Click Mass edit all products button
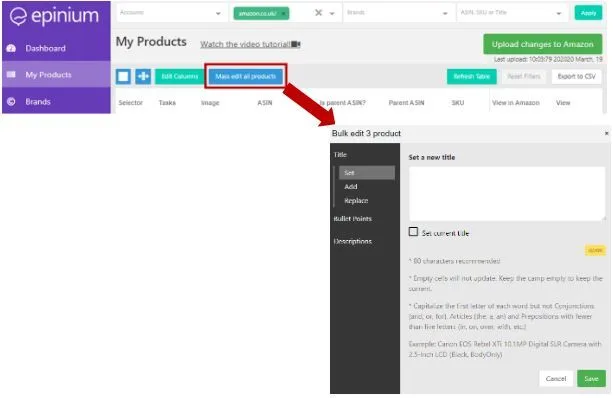The image size is (613, 398). point(246,76)
